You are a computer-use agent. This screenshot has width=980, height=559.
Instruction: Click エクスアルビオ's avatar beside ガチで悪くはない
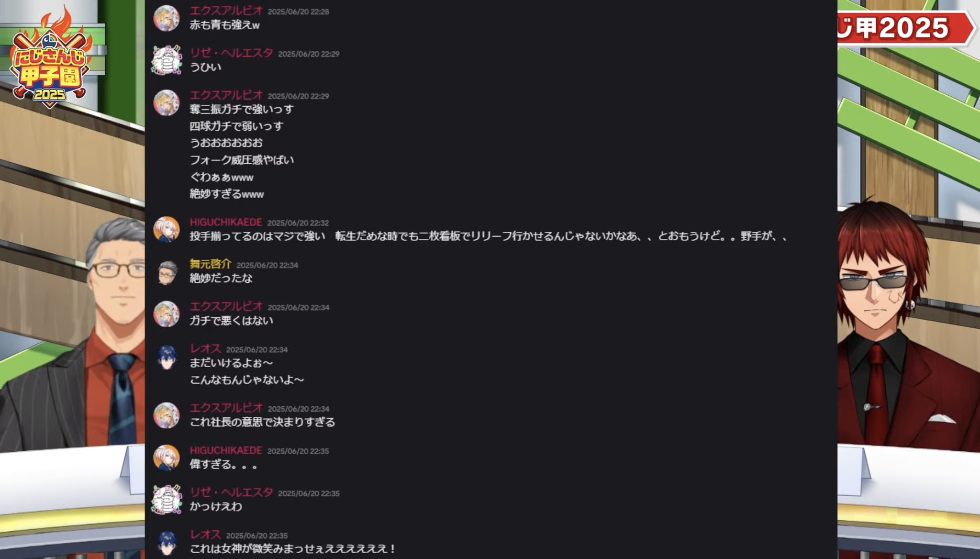click(x=166, y=314)
